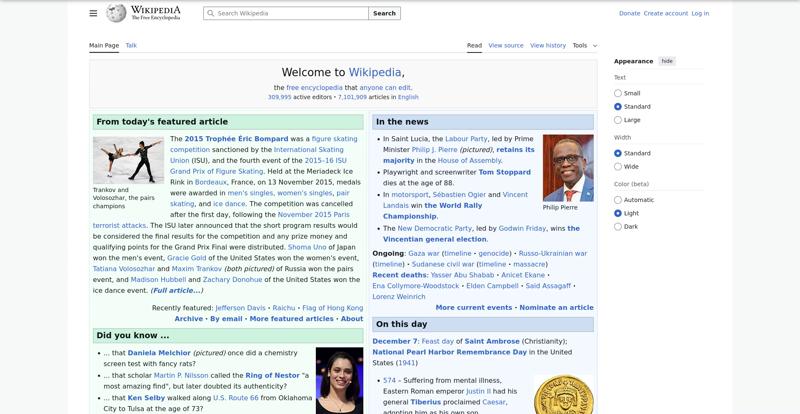Open the hamburger main menu
The height and width of the screenshot is (414, 800).
(93, 13)
